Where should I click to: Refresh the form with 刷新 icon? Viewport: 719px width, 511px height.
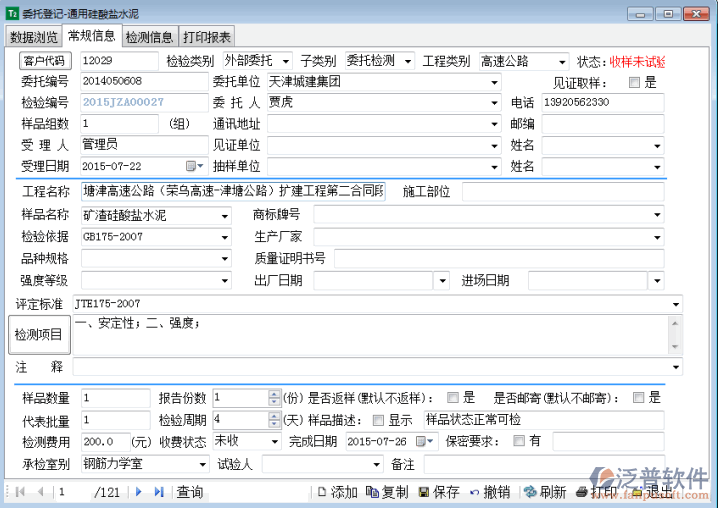(529, 492)
